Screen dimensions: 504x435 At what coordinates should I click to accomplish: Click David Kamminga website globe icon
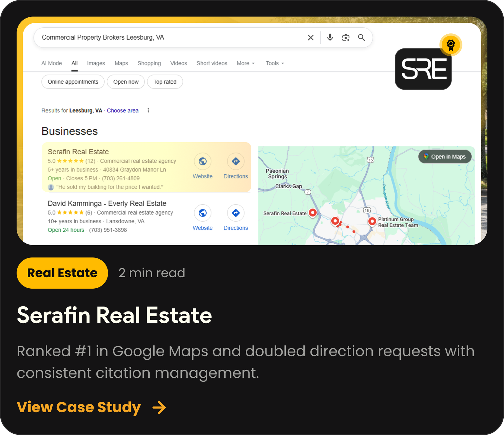point(203,213)
